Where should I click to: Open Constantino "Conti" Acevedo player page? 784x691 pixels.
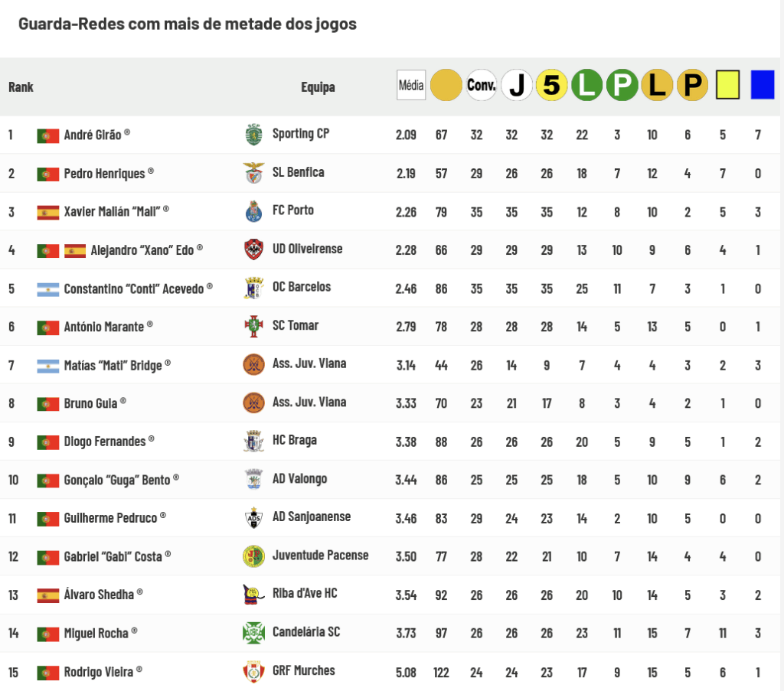click(x=133, y=288)
